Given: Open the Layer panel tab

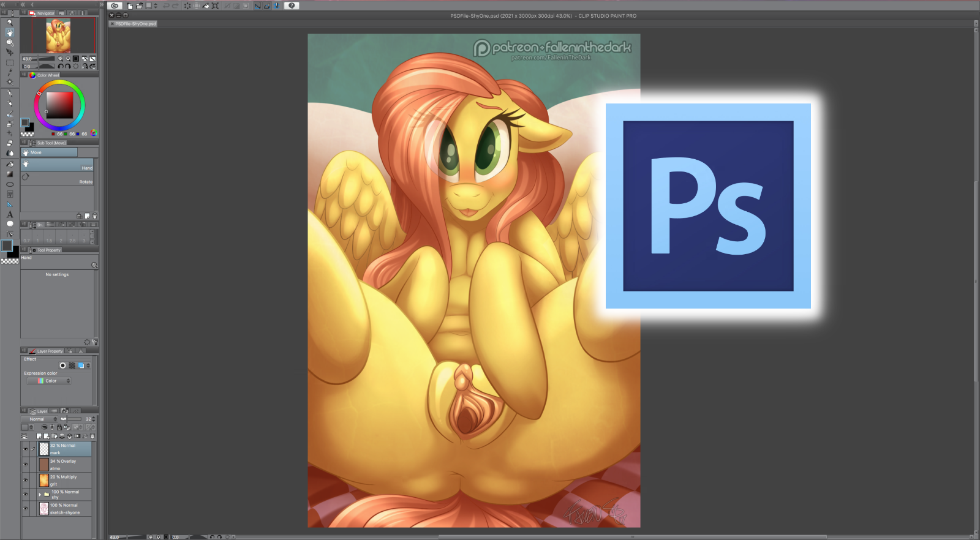Looking at the screenshot, I should pyautogui.click(x=39, y=411).
